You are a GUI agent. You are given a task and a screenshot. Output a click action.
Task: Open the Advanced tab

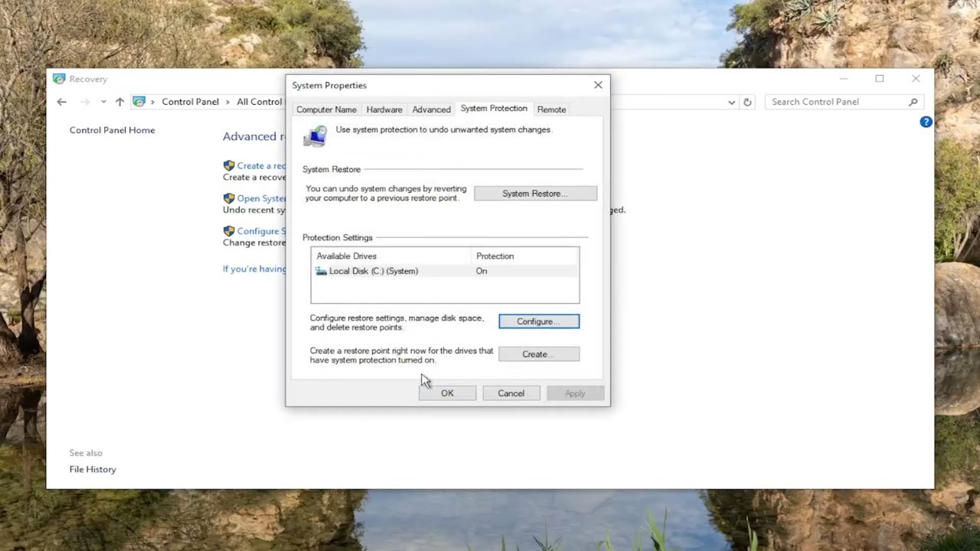tap(431, 109)
